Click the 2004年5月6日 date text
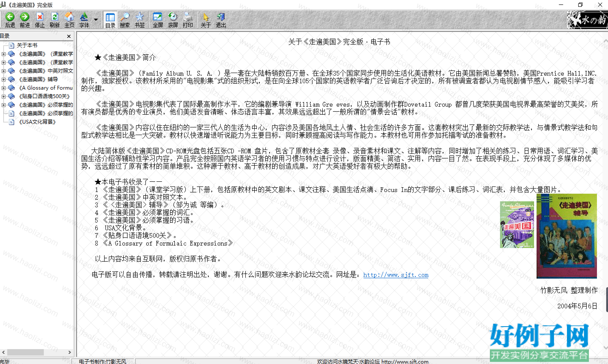The width and height of the screenshot is (608, 364). 577,306
